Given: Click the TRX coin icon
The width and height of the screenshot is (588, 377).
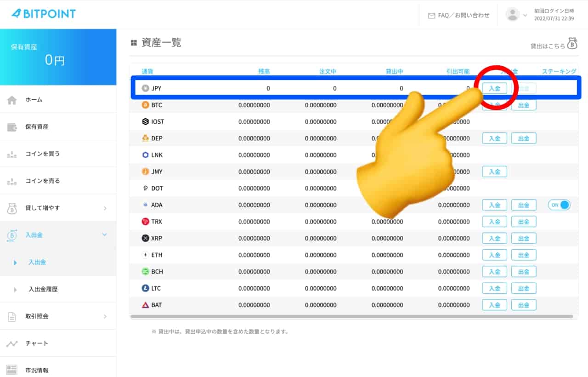Looking at the screenshot, I should (x=146, y=222).
